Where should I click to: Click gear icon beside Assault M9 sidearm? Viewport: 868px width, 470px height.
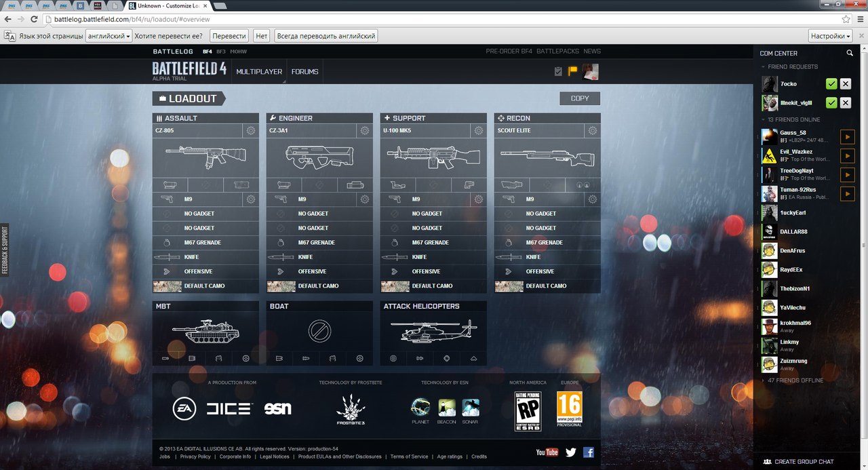pos(250,199)
